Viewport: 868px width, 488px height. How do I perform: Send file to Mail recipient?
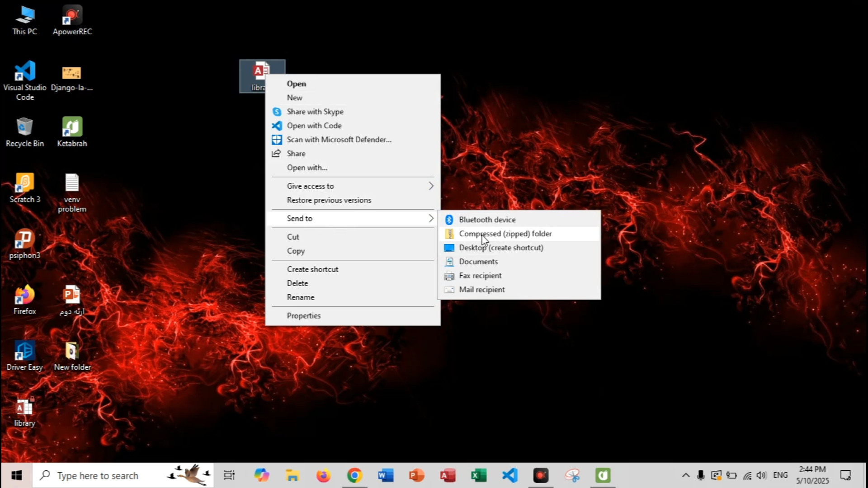coord(481,290)
